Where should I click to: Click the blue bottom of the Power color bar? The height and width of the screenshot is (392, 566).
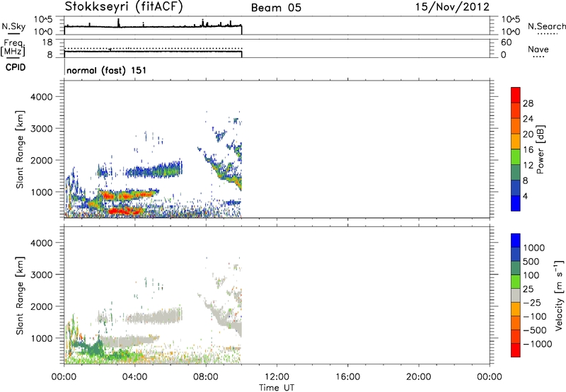click(516, 203)
